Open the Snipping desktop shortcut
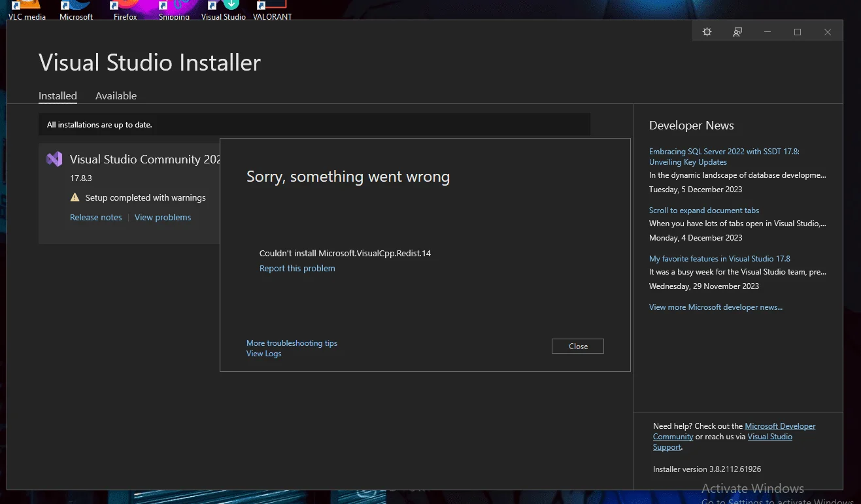The image size is (861, 504). (x=174, y=10)
